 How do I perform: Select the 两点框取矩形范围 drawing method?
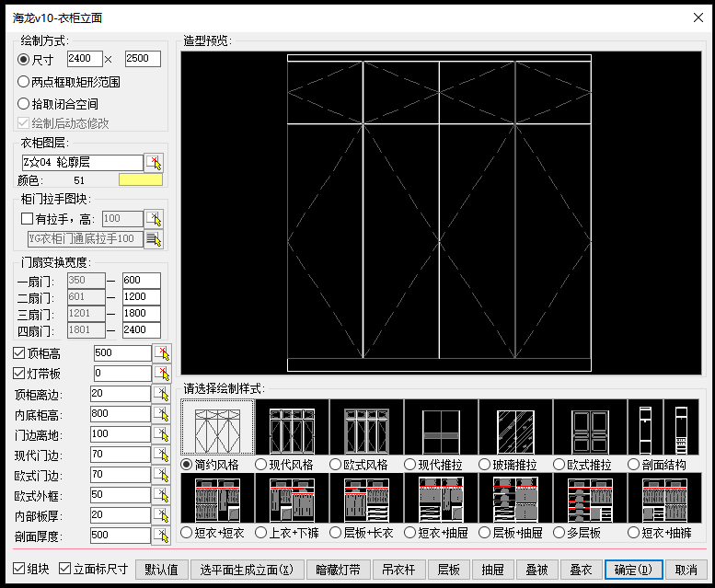tap(24, 82)
